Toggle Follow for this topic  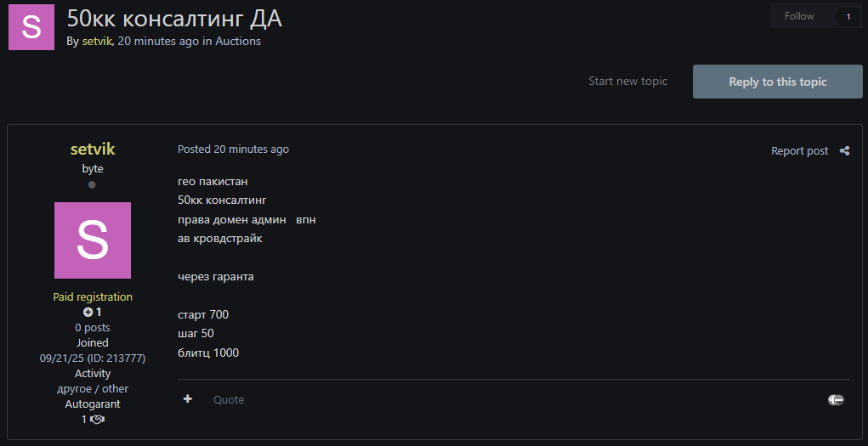coord(799,16)
